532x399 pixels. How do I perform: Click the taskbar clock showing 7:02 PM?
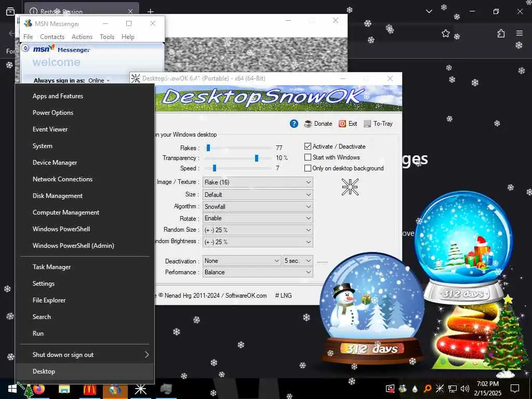tap(488, 389)
